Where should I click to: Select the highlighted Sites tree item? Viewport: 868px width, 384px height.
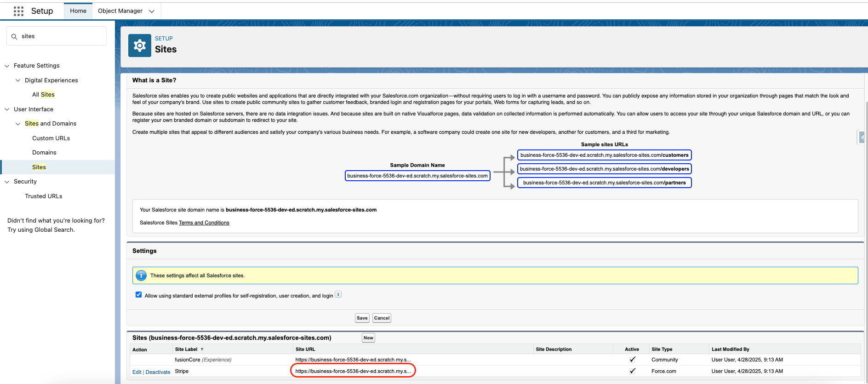pos(39,167)
